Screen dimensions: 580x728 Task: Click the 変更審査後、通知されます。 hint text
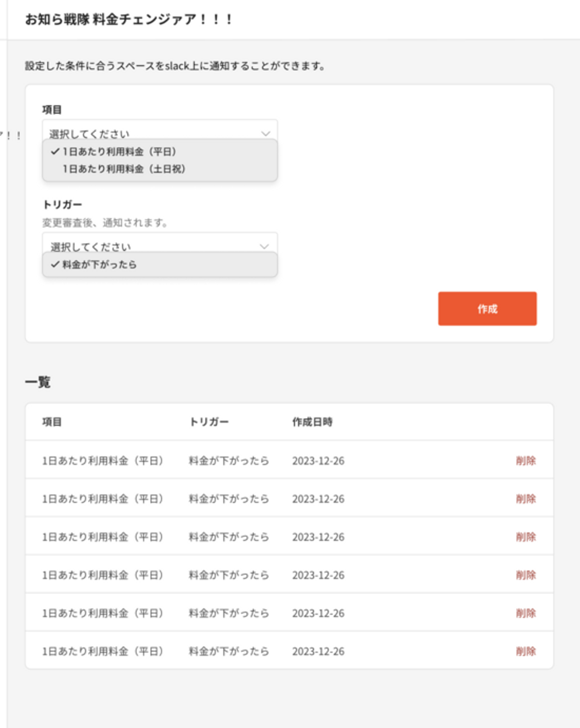[105, 222]
